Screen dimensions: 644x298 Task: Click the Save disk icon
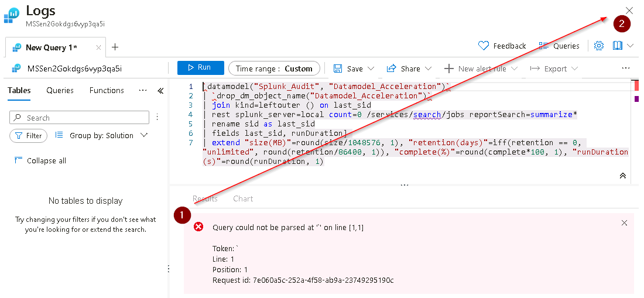click(x=338, y=68)
